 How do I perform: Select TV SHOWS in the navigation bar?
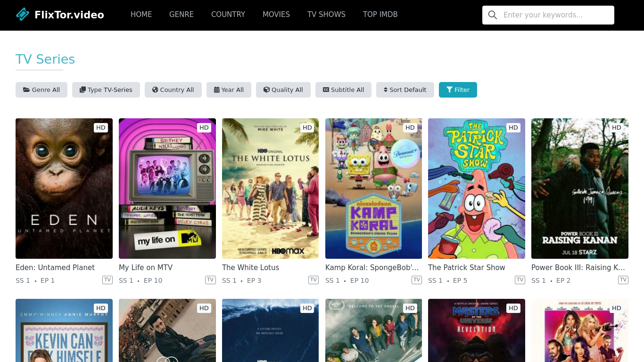point(326,15)
